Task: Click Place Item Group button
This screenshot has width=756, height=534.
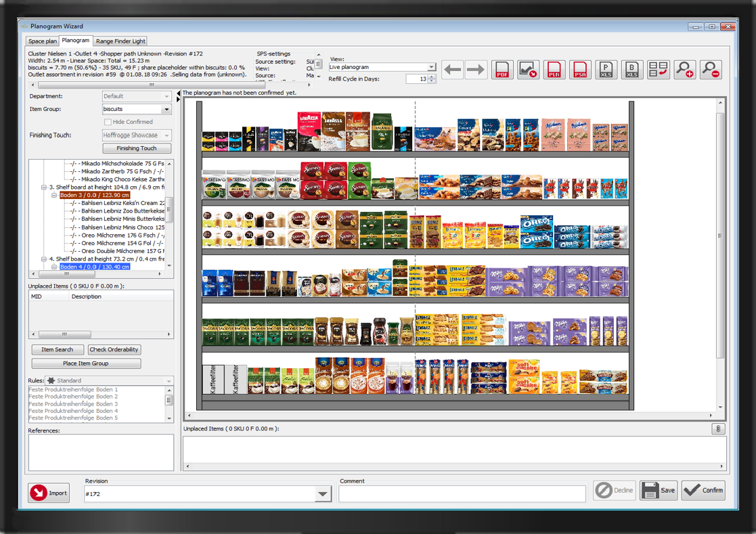Action: pos(86,363)
